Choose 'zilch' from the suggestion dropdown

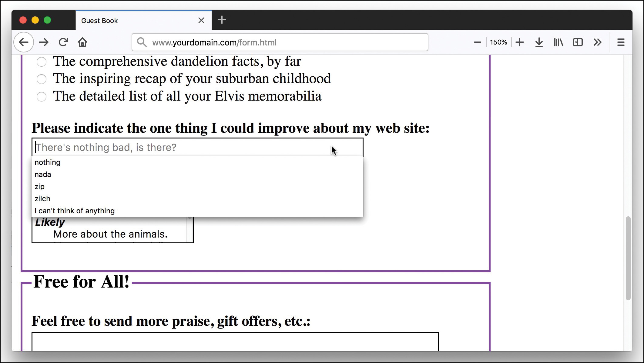pos(42,198)
